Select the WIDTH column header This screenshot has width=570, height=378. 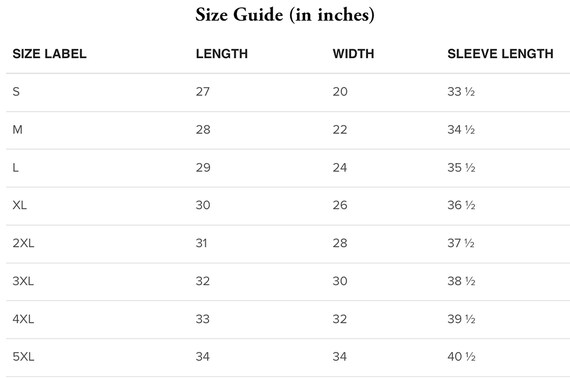click(x=353, y=54)
